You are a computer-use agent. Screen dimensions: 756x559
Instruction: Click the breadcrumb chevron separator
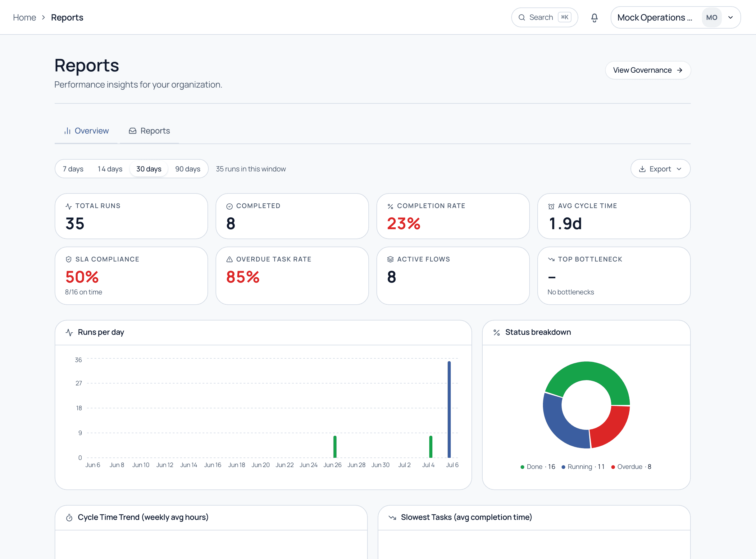tap(43, 18)
